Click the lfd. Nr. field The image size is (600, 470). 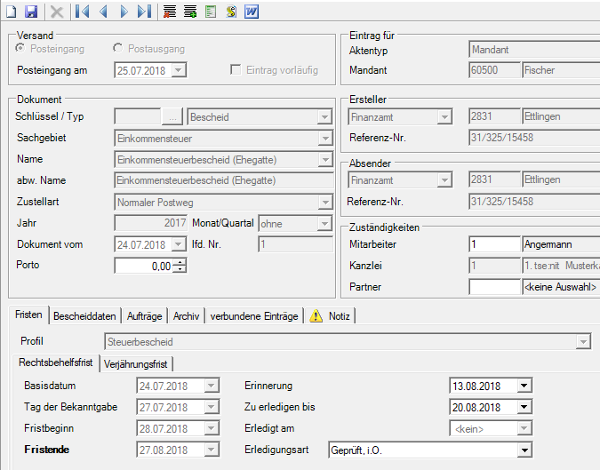coord(295,244)
